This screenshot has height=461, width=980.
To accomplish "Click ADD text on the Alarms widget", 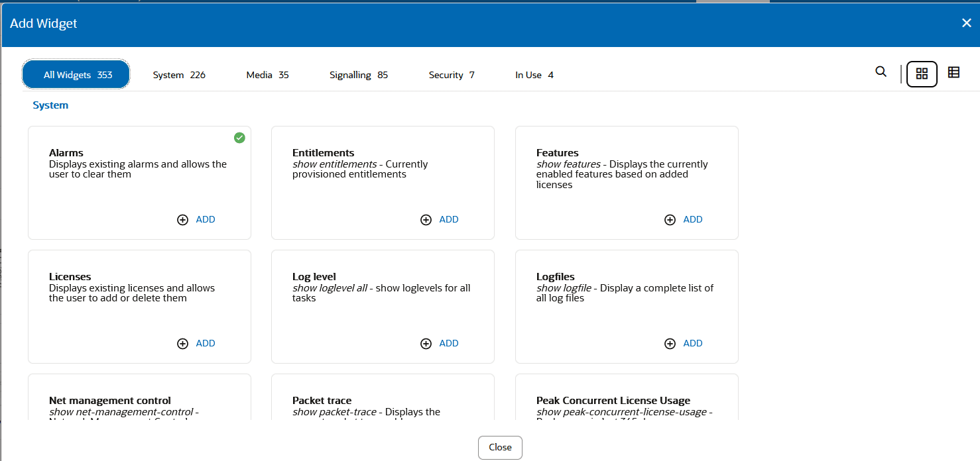I will (x=206, y=220).
